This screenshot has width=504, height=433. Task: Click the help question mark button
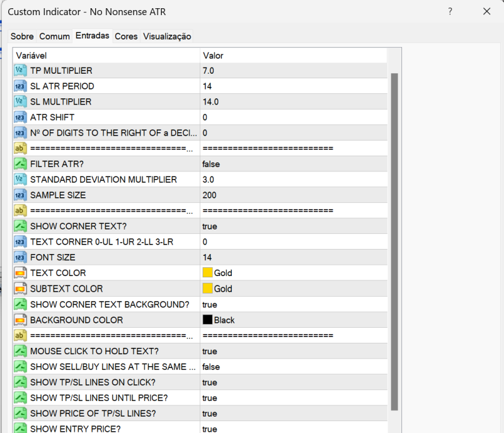450,11
